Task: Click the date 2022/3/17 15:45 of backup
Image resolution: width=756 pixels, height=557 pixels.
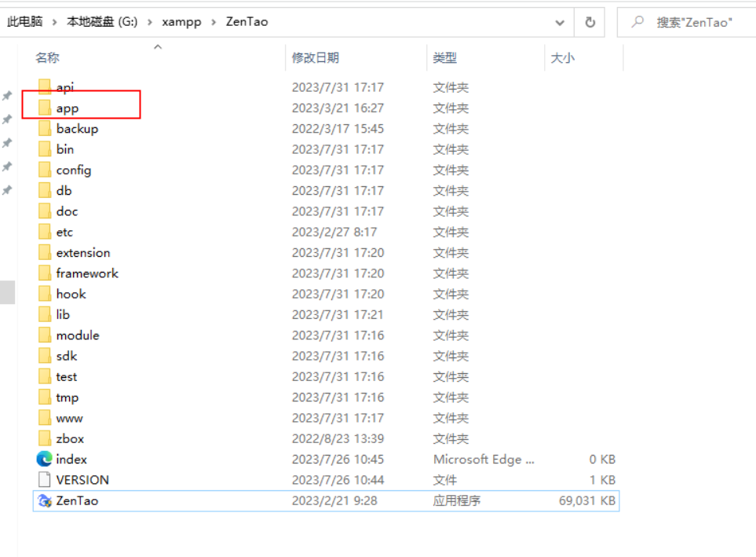Action: [x=338, y=129]
